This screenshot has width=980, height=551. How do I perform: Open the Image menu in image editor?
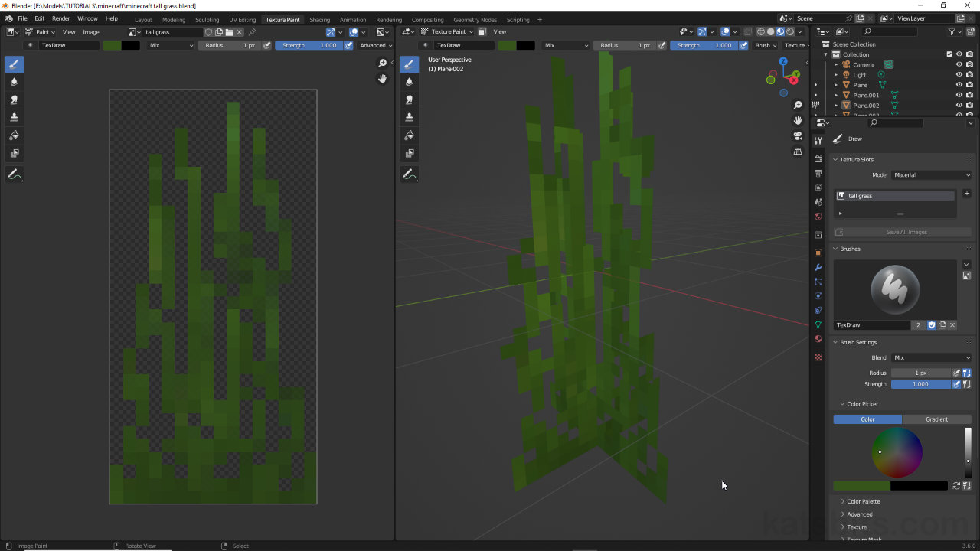(x=91, y=32)
